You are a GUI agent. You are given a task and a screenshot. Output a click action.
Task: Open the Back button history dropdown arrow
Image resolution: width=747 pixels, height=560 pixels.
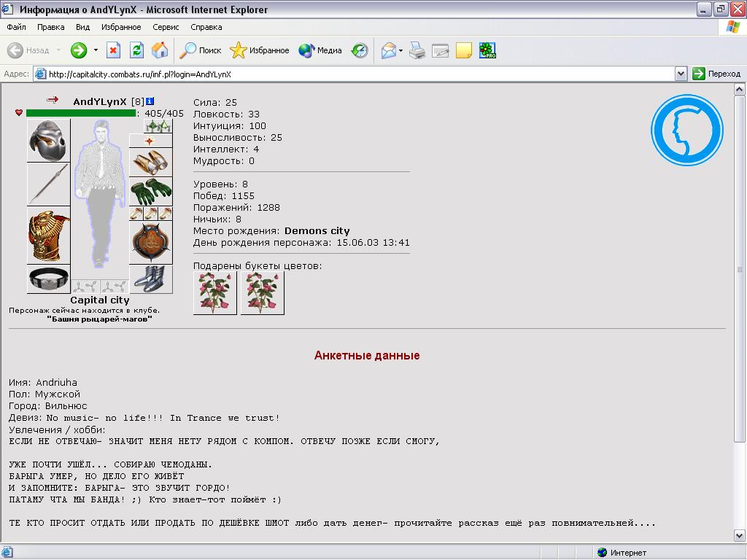[58, 50]
